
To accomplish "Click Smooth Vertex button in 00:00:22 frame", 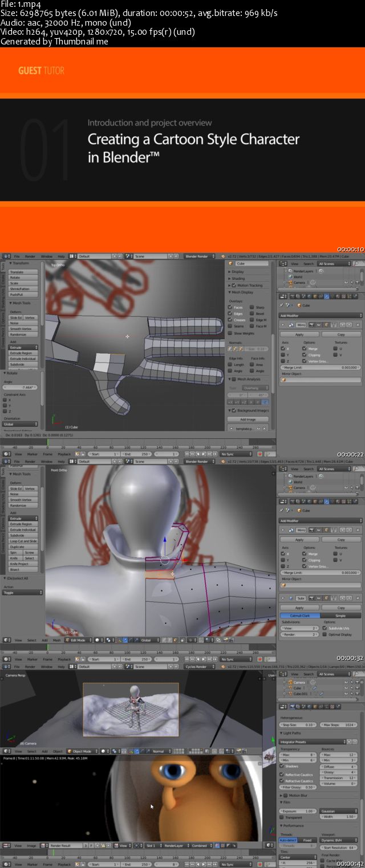I will click(23, 329).
